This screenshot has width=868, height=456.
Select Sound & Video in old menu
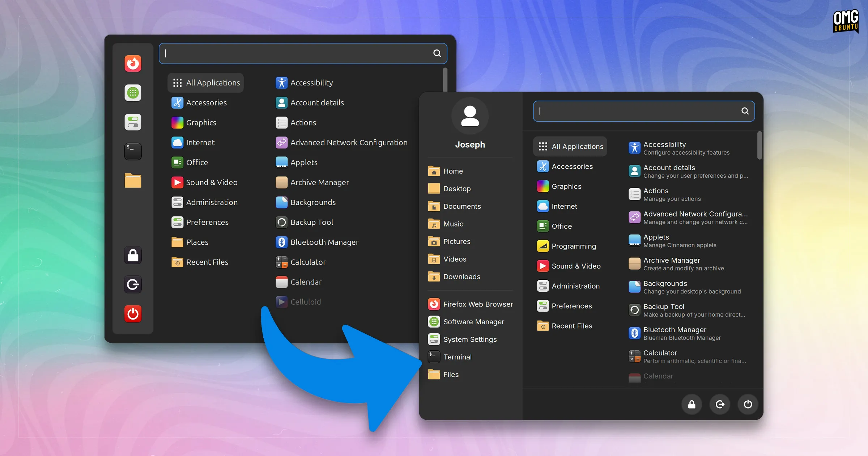pos(211,182)
